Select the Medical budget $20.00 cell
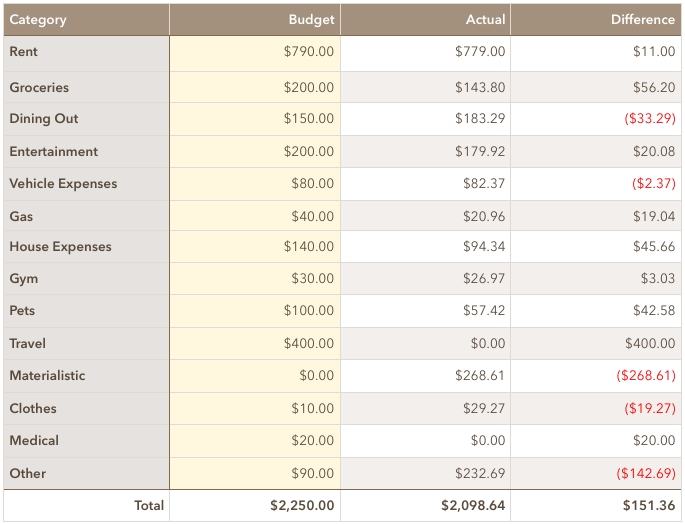This screenshot has width=685, height=524. click(255, 441)
